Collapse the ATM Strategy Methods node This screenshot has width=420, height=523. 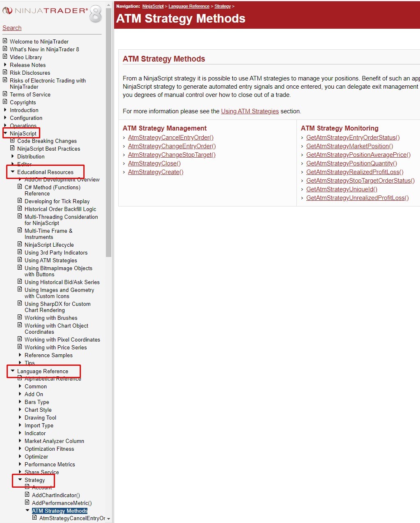[28, 510]
